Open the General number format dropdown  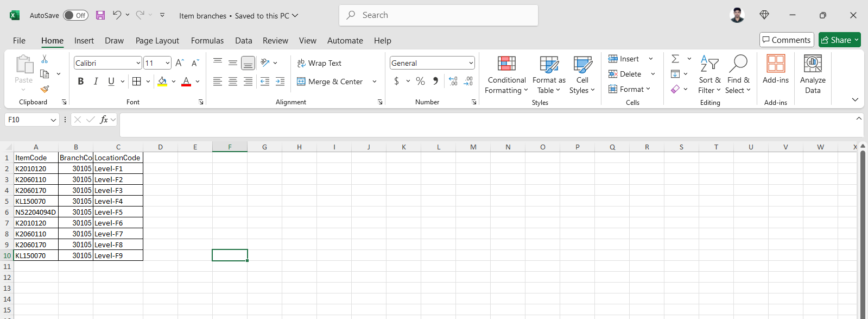pyautogui.click(x=471, y=63)
